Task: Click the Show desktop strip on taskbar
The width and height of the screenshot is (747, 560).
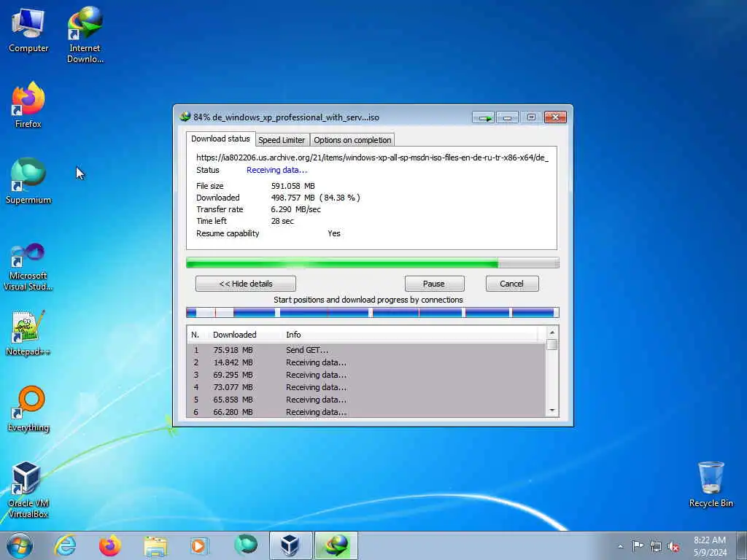Action: (742, 545)
